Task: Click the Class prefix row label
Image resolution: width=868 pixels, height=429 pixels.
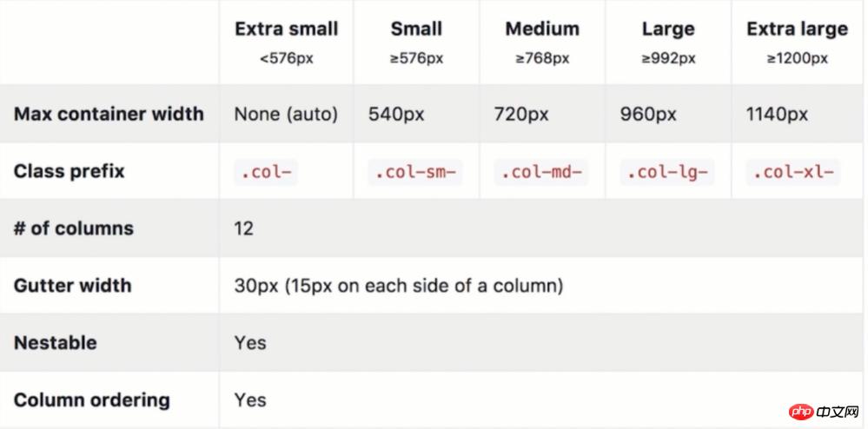Action: (x=70, y=171)
